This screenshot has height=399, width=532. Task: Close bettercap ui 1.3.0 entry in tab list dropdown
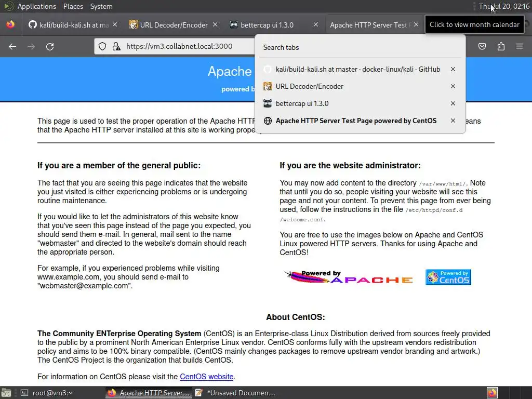[453, 103]
